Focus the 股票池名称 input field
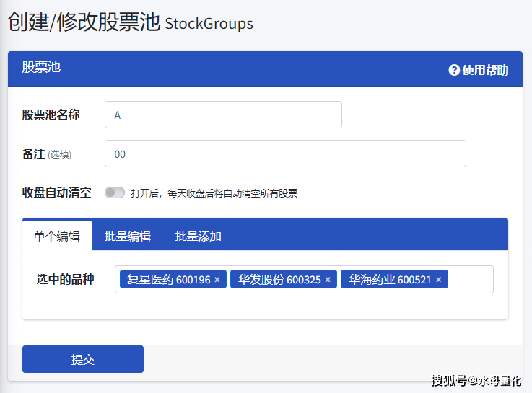532x393 pixels. [223, 115]
